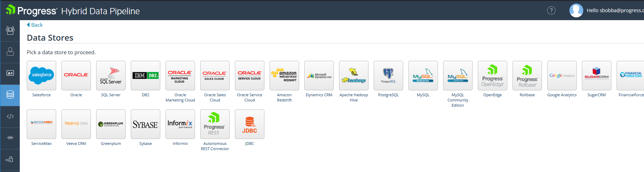Click the Oracle Marketing Cloud label
Screen dimensions: 644x172
180,97
